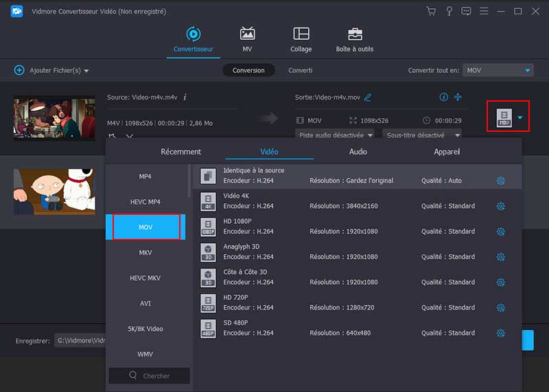Click the shopping cart purchase icon
Image resolution: width=549 pixels, height=392 pixels.
click(431, 11)
